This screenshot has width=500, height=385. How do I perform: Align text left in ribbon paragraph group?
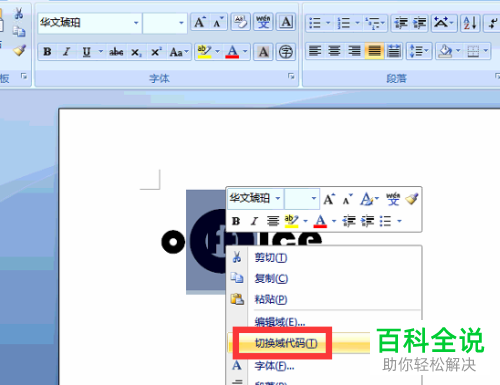pyautogui.click(x=315, y=51)
